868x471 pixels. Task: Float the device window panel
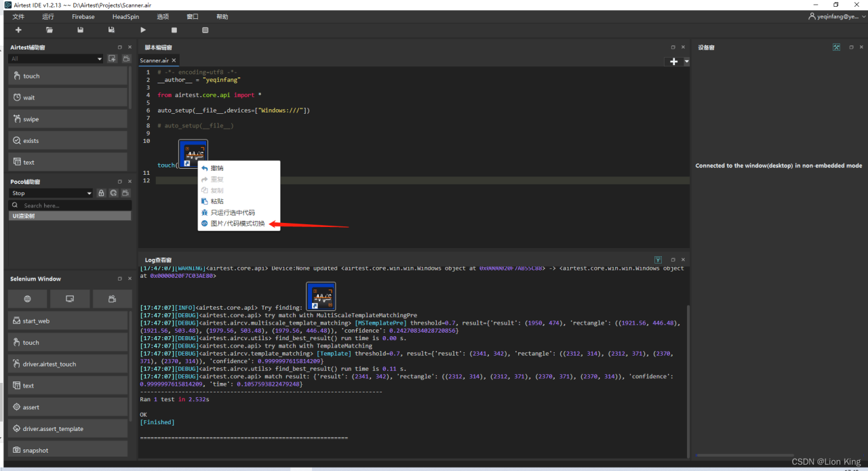pyautogui.click(x=852, y=47)
